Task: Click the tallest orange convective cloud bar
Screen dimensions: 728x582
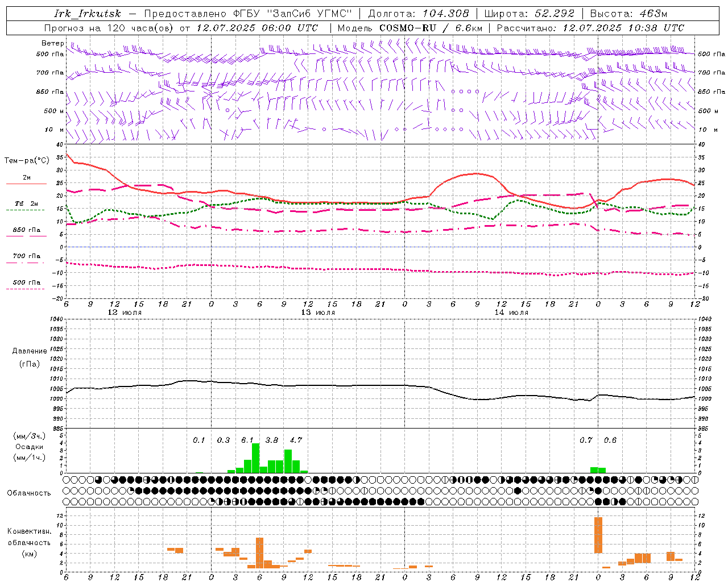Action: click(x=598, y=535)
